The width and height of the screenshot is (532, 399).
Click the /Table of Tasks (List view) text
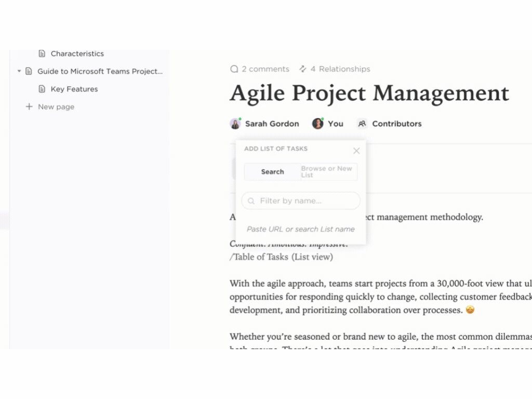(281, 257)
